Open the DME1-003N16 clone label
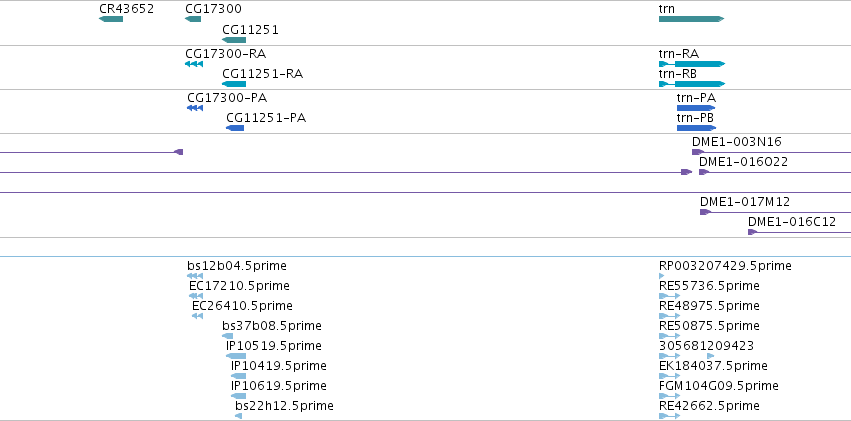Image resolution: width=851 pixels, height=421 pixels. [x=736, y=142]
